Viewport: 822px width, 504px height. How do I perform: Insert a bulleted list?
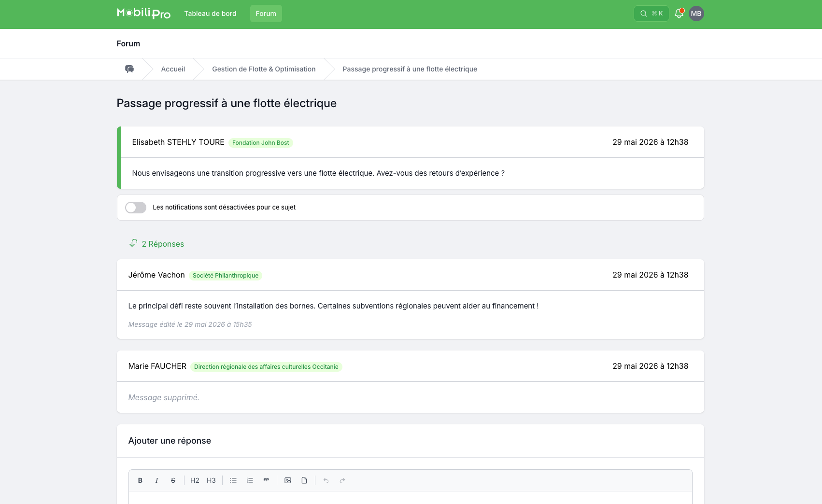(x=233, y=480)
